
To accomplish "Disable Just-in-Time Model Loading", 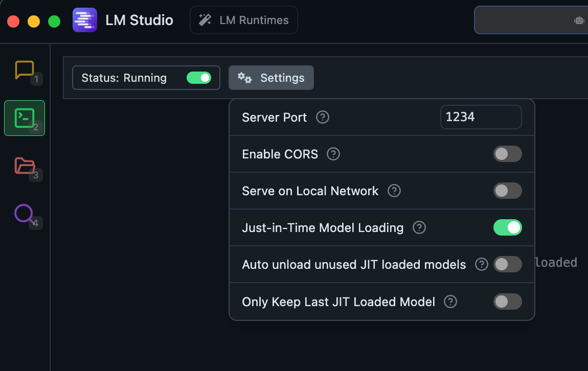I will [507, 227].
